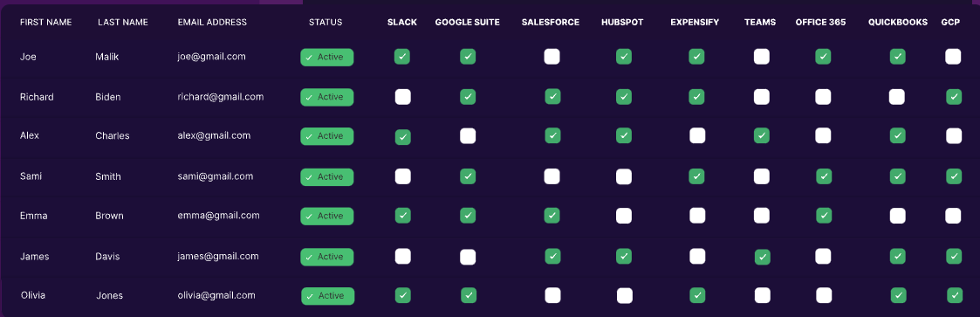This screenshot has width=980, height=317.
Task: Disable Teams for James Davis
Action: coord(762,257)
